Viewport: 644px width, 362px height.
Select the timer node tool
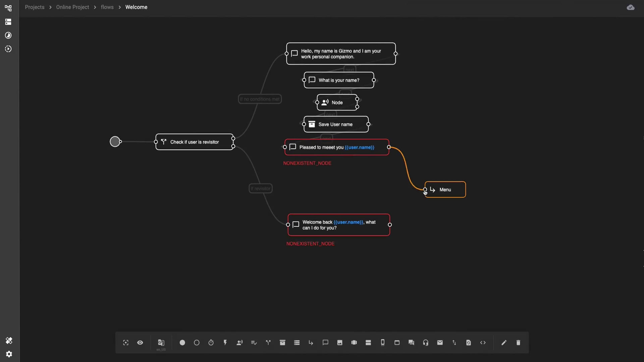click(x=211, y=343)
